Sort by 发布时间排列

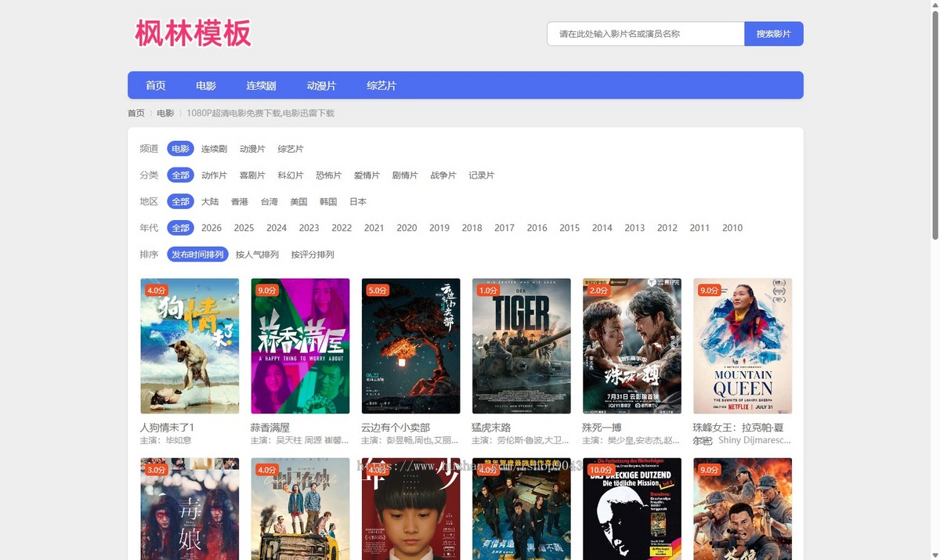197,255
